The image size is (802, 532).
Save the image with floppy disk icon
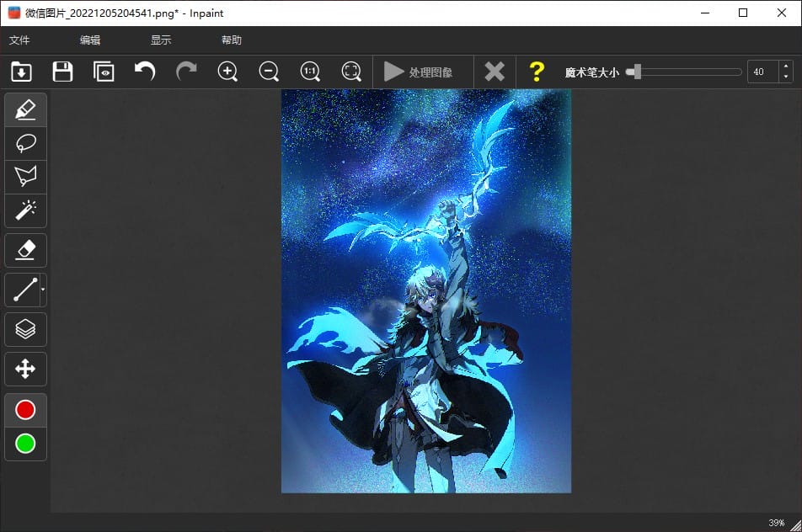[x=62, y=72]
